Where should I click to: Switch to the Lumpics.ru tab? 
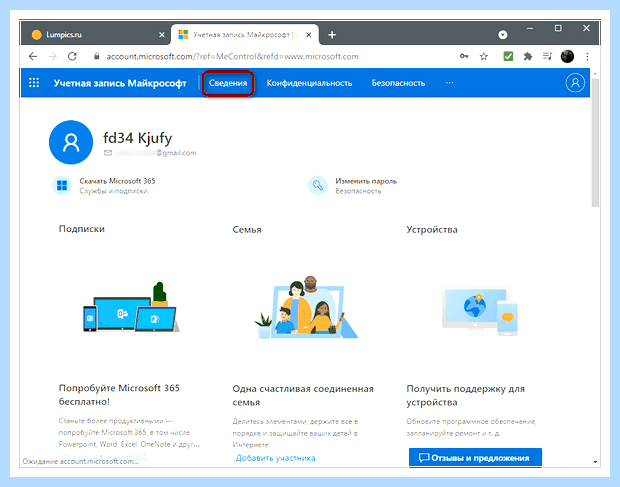coord(95,35)
